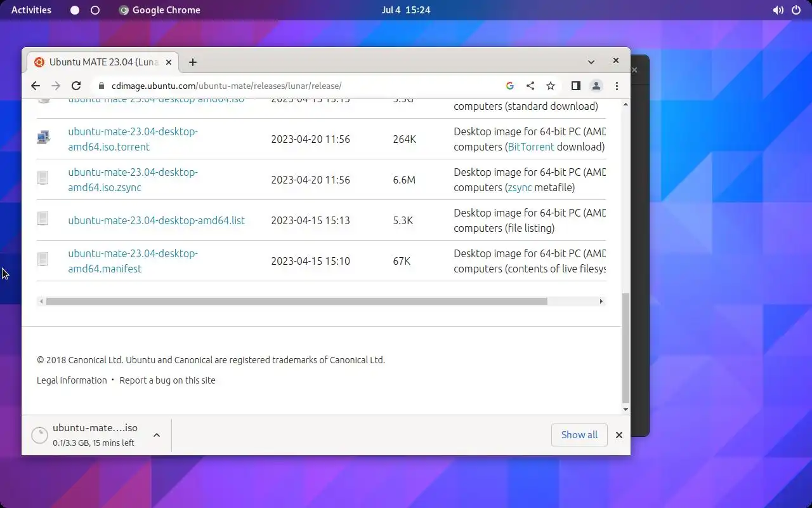
Task: Click the .list file icon
Action: point(43,218)
